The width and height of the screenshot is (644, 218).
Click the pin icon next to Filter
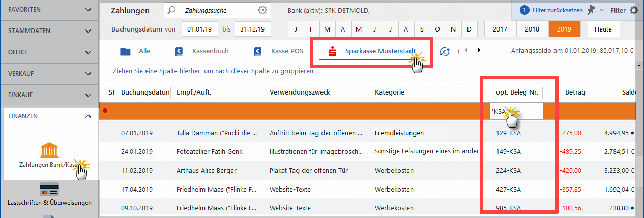591,10
